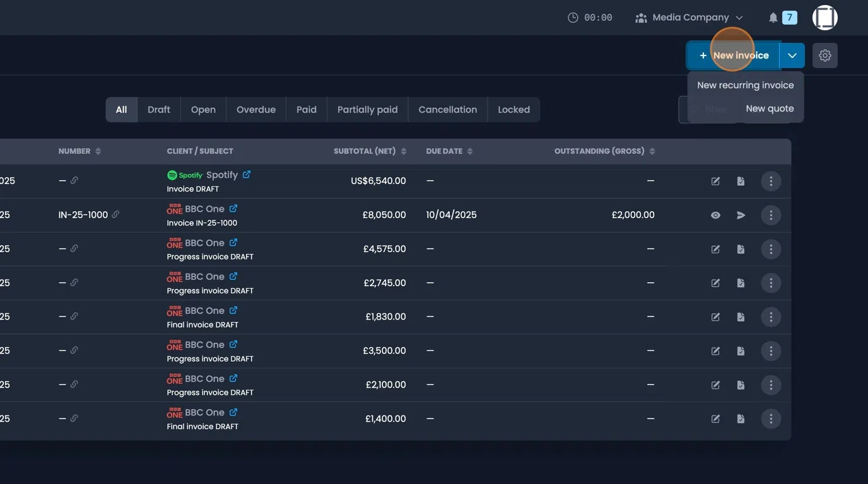
Task: Toggle sorting on the DUE DATE column
Action: click(x=468, y=151)
